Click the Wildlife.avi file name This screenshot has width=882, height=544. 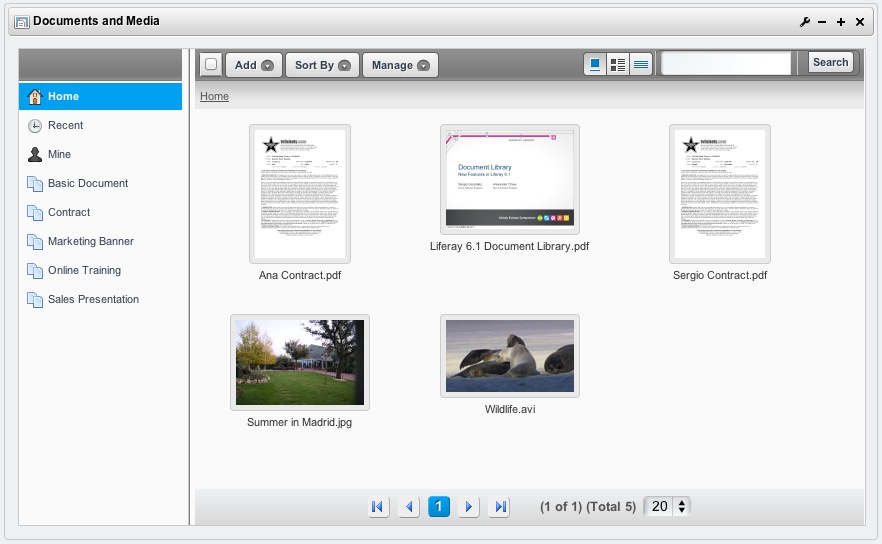pos(510,409)
